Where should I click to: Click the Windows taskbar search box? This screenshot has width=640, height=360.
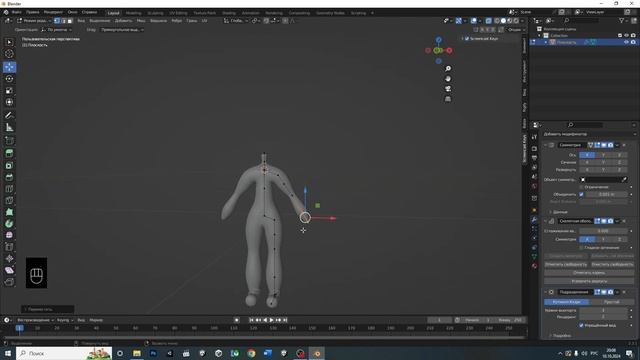64,353
